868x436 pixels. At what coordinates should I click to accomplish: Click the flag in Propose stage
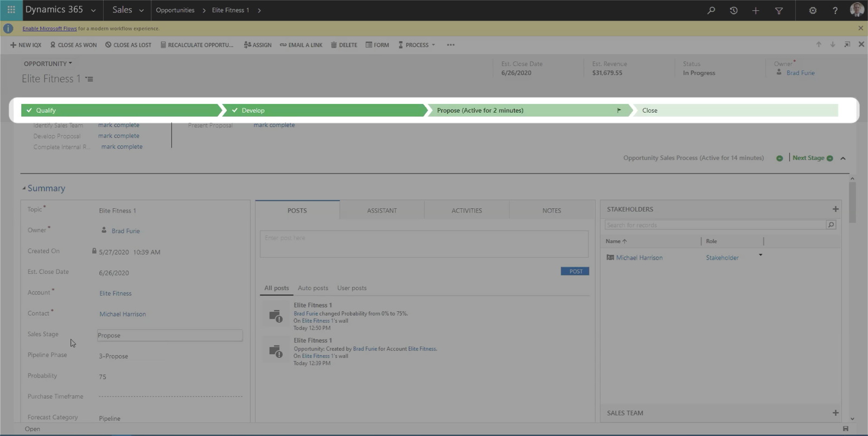point(619,110)
